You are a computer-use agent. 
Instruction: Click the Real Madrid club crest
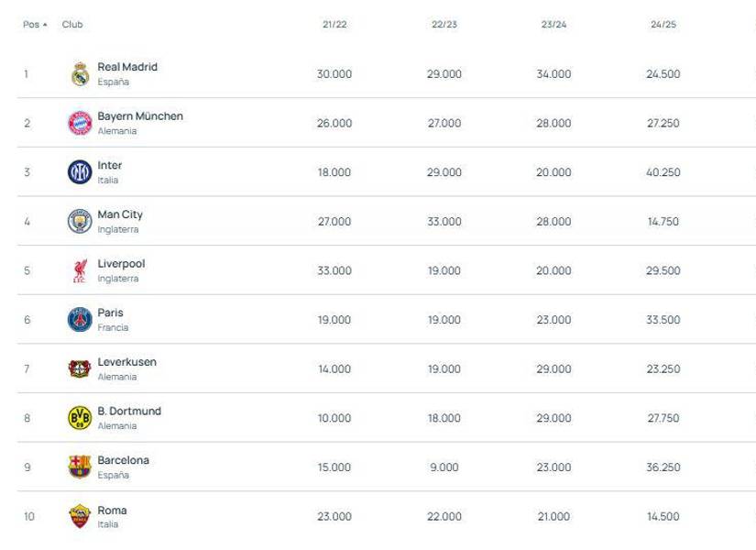click(79, 71)
